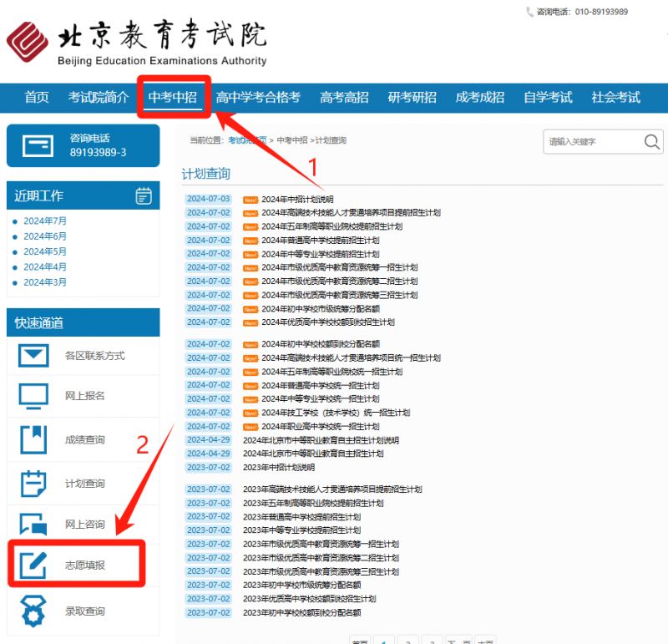Select the 中考中招 navigation item
The height and width of the screenshot is (644, 668).
tap(173, 97)
